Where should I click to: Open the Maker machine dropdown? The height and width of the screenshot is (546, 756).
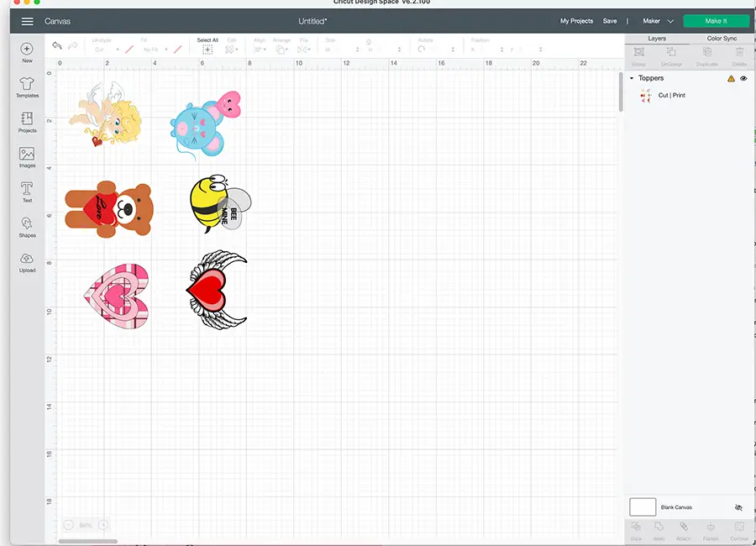658,21
